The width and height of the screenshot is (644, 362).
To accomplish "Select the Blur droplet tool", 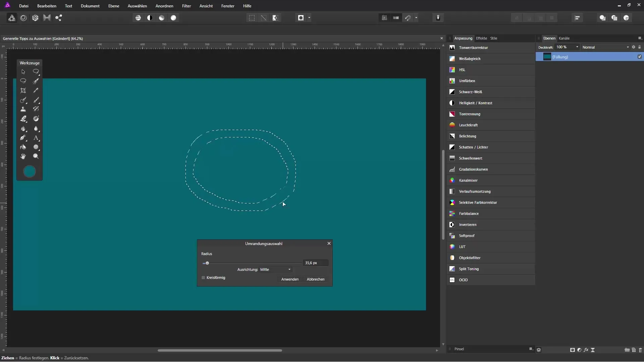I will coord(36,128).
